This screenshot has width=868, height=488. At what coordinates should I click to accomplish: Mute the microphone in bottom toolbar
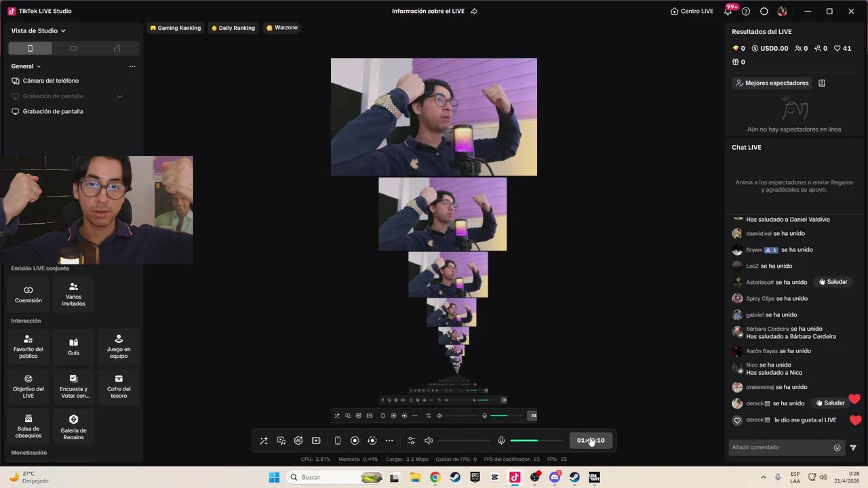click(501, 441)
